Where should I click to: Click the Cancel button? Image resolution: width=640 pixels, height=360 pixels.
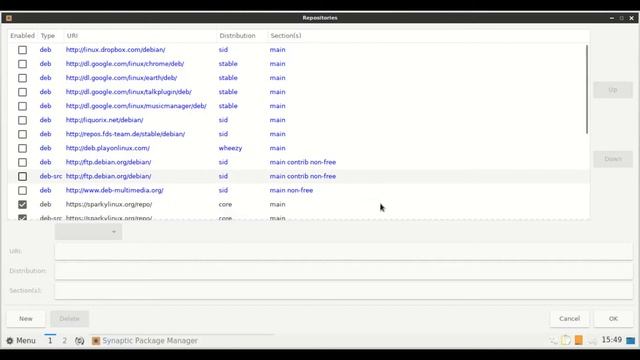(569, 319)
